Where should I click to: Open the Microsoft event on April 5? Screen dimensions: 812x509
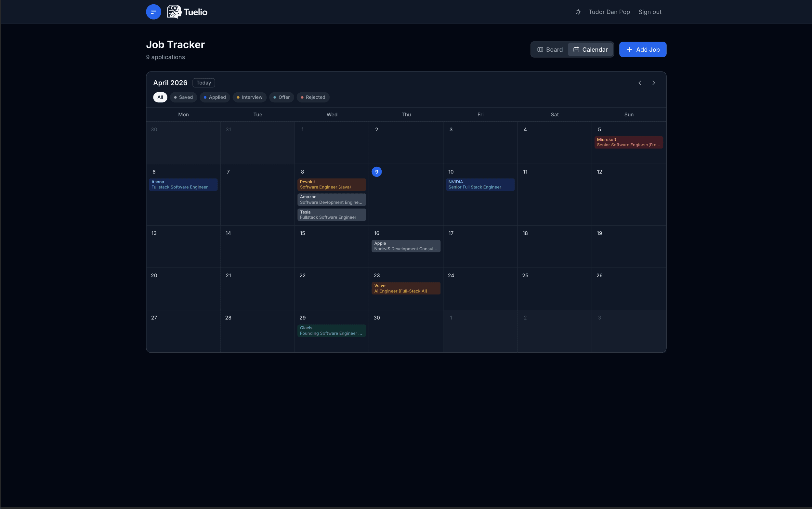[628, 142]
